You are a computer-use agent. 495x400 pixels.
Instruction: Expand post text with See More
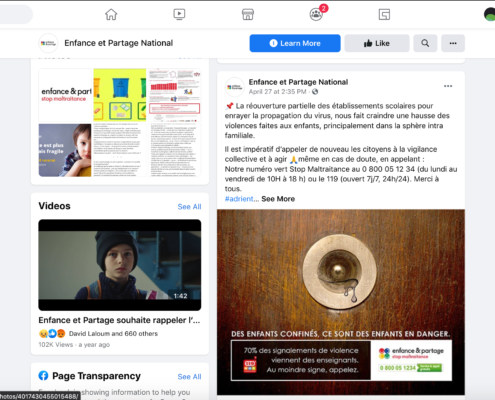[278, 199]
